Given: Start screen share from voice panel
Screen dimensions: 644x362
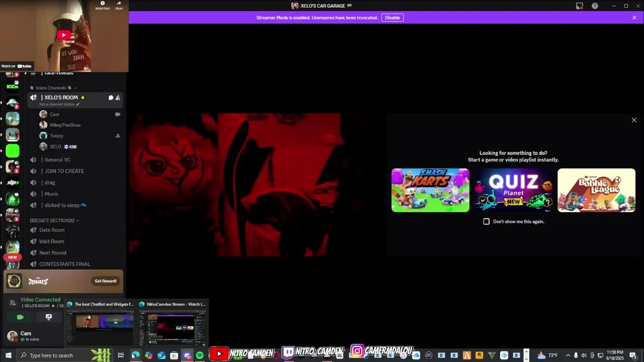Looking at the screenshot, I should (x=49, y=317).
